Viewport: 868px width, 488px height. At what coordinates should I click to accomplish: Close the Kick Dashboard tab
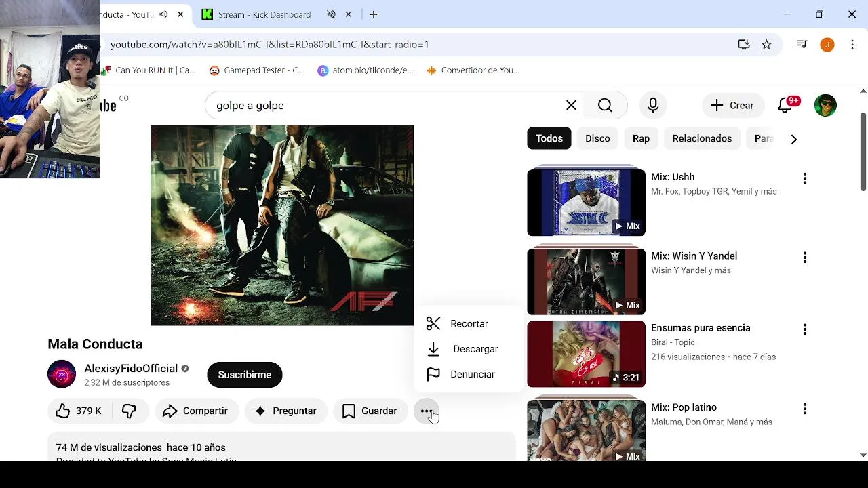click(348, 14)
